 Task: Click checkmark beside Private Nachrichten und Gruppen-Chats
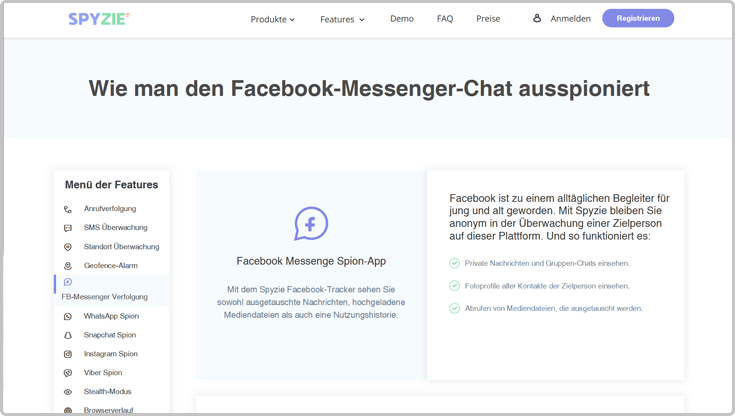454,263
